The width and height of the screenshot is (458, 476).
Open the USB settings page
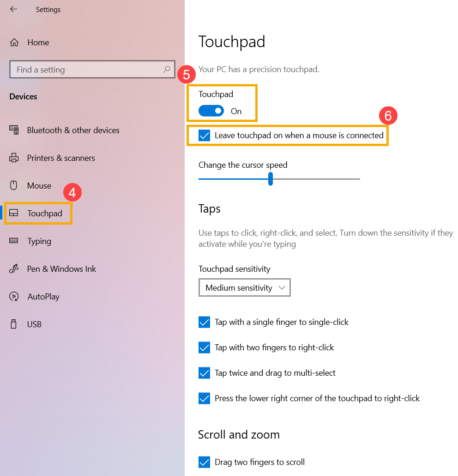pyautogui.click(x=34, y=324)
